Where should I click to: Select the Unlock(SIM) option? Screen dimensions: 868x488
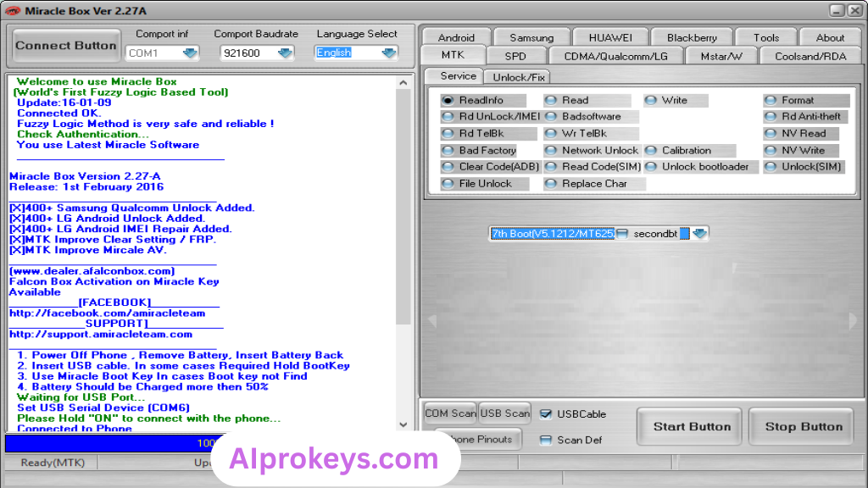[x=804, y=167]
